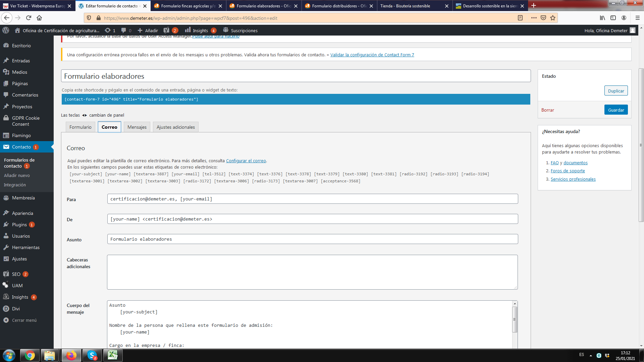Show sidebars icon in Firefox toolbar
The height and width of the screenshot is (362, 644).
point(613,18)
